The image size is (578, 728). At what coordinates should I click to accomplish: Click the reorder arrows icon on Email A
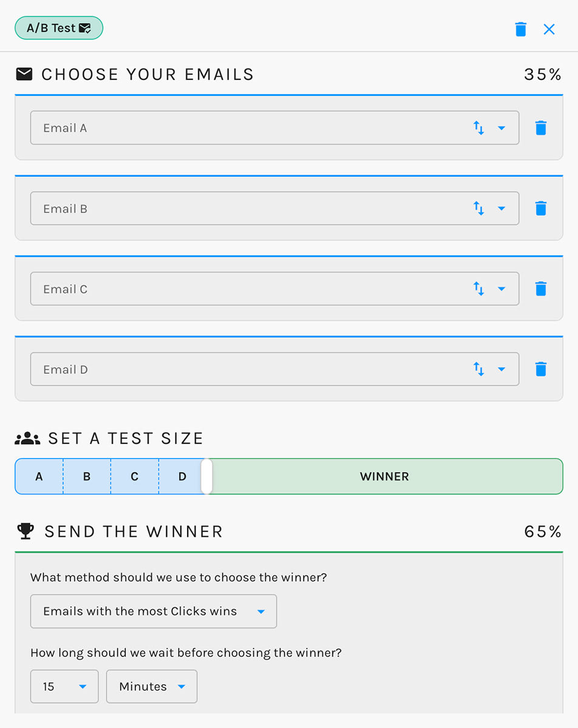pyautogui.click(x=478, y=127)
